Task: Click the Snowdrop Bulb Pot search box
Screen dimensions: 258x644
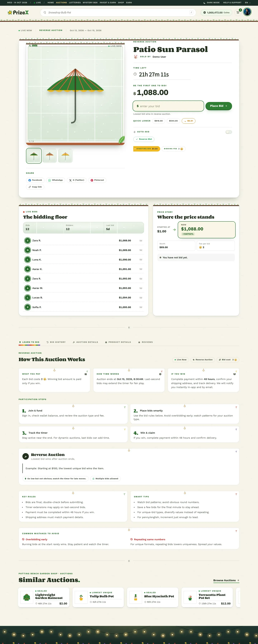Action: point(118,13)
